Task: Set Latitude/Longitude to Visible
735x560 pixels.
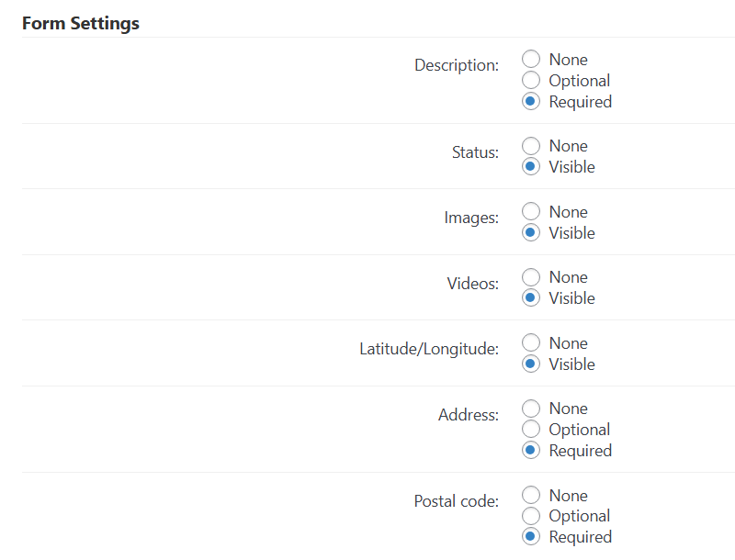Action: coord(531,364)
